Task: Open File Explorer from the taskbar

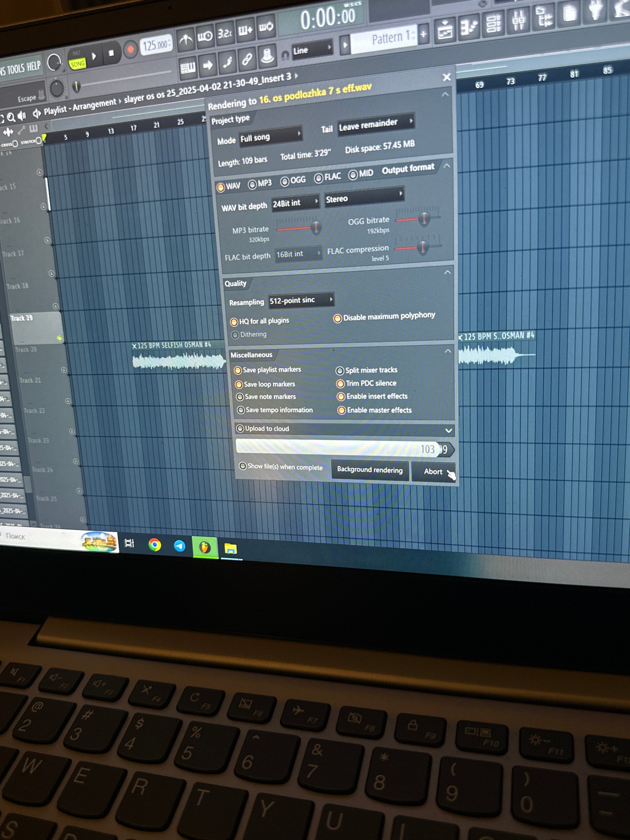Action: tap(231, 548)
